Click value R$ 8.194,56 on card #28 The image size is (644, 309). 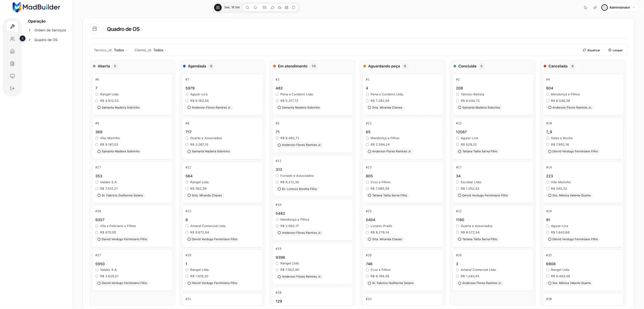click(380, 276)
